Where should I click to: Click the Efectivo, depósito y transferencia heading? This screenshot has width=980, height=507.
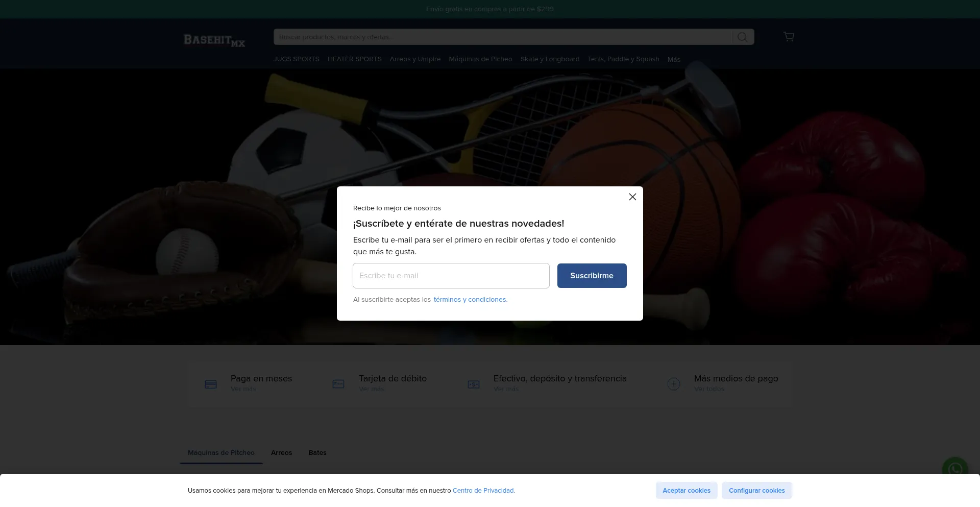point(560,378)
